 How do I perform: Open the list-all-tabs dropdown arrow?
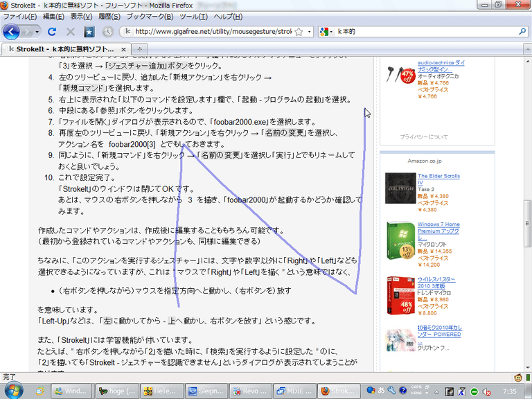[x=528, y=49]
